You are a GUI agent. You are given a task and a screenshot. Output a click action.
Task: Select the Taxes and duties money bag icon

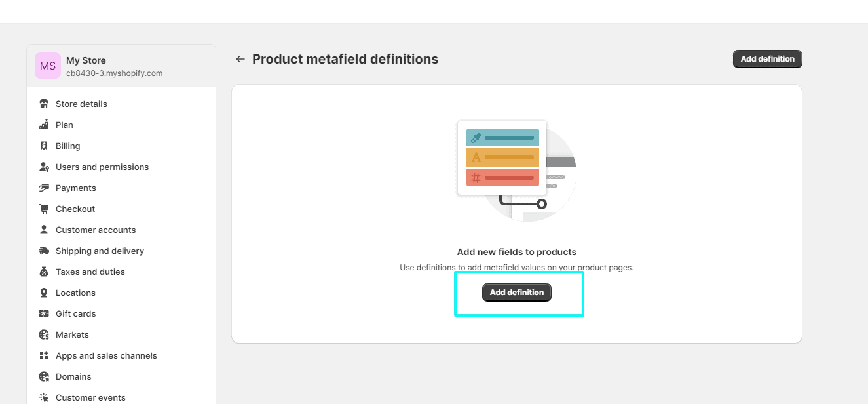pos(44,272)
